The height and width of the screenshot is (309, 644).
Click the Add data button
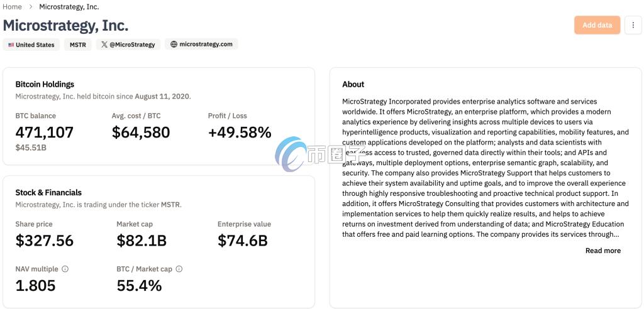597,25
